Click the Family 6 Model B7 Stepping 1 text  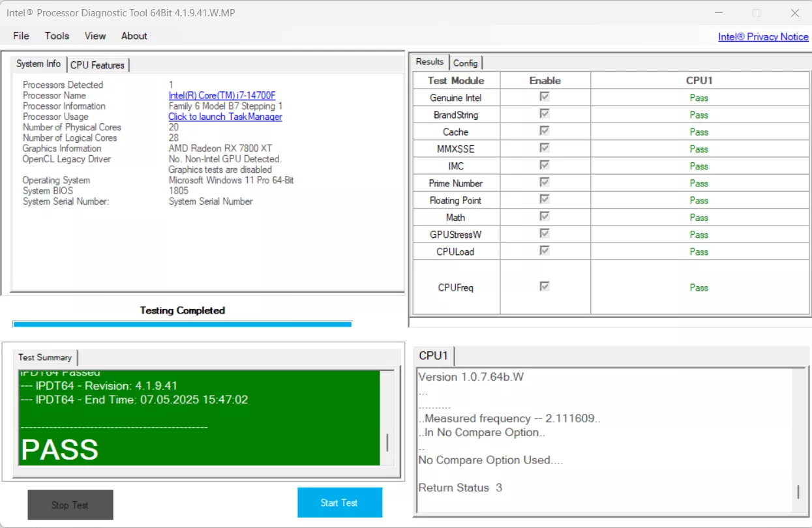[226, 106]
